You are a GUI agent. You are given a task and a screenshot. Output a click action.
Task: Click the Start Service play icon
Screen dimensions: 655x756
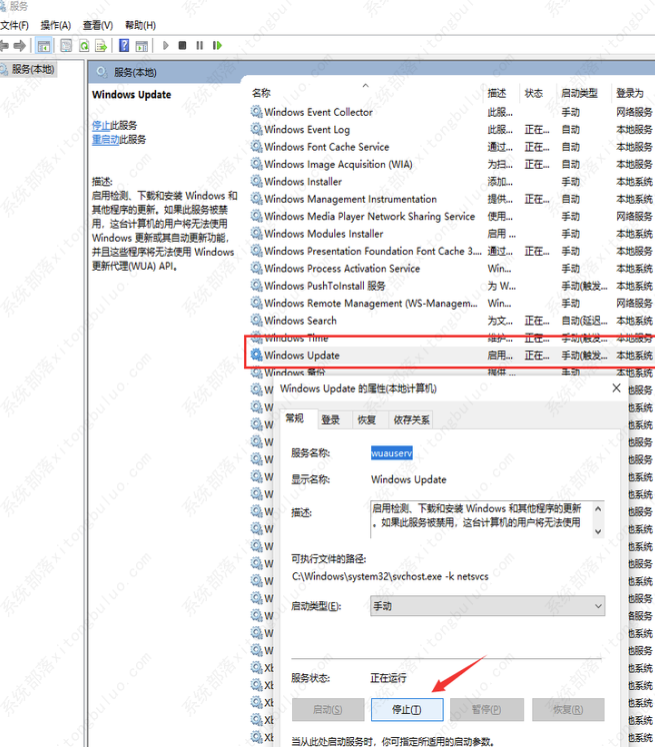coord(166,45)
